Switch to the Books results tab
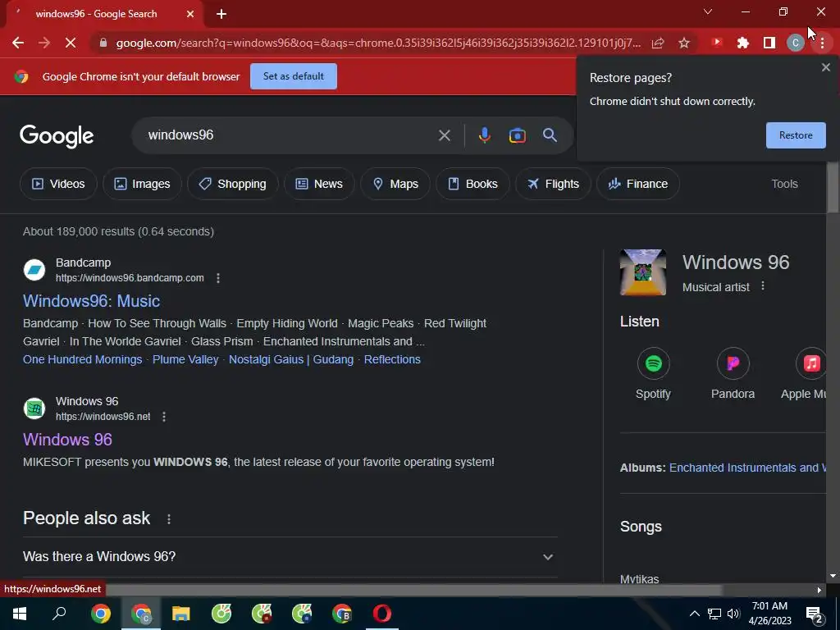This screenshot has height=630, width=840. 472,184
